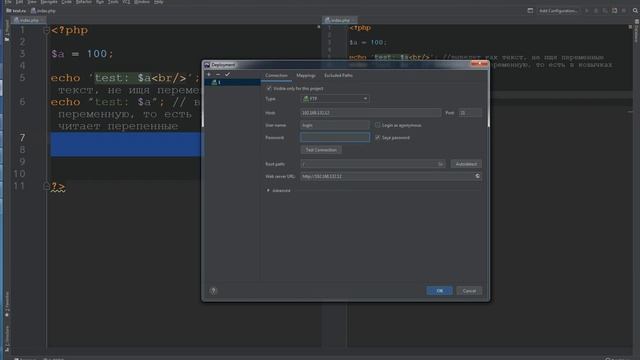This screenshot has width=640, height=360.
Task: Remove selected server with minus icon
Action: coord(218,75)
